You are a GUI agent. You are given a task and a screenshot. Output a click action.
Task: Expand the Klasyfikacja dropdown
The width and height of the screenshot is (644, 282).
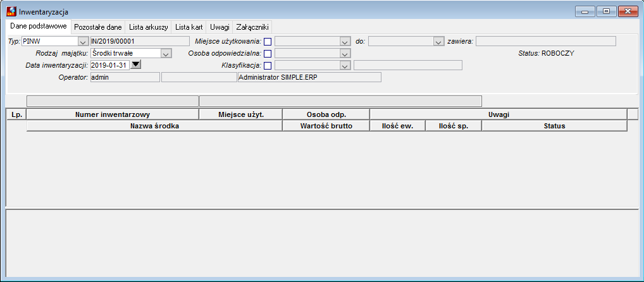[x=345, y=65]
